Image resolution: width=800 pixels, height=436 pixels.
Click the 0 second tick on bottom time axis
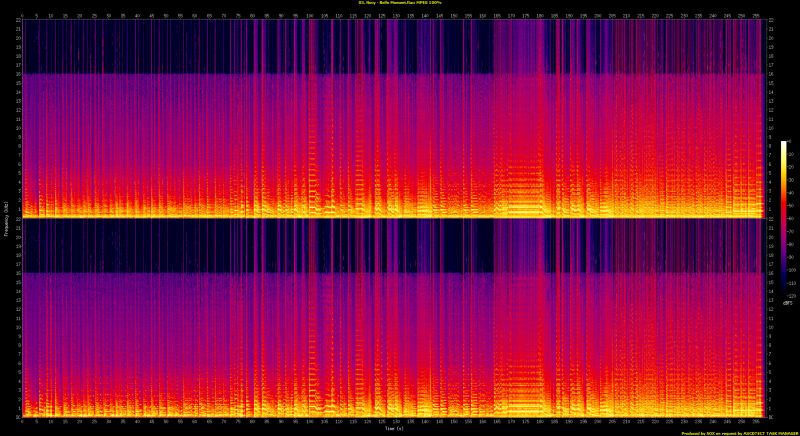click(22, 421)
